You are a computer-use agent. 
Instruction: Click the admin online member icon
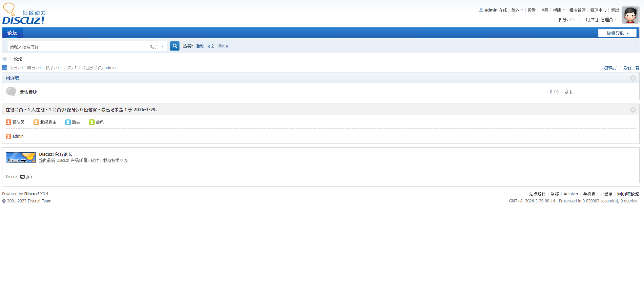(8, 136)
